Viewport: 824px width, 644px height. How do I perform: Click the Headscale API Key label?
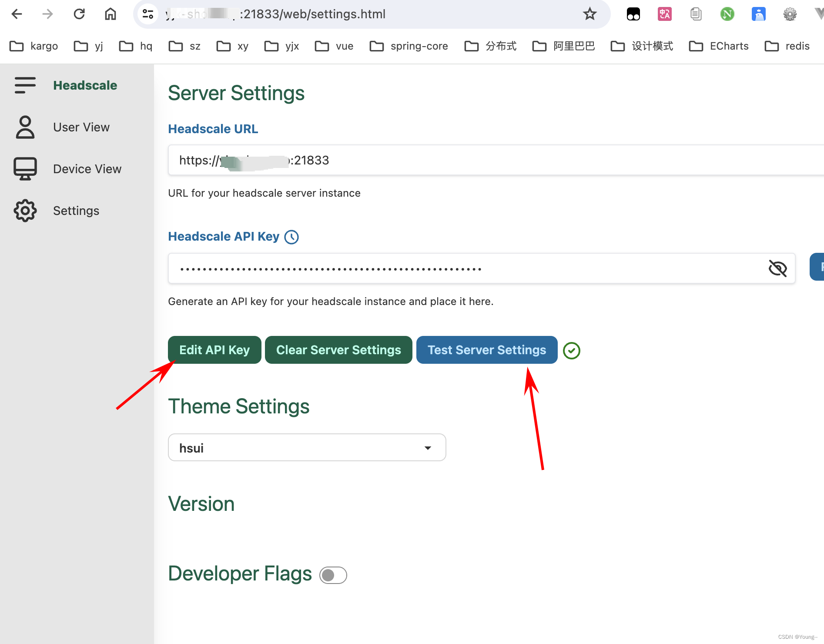point(224,236)
